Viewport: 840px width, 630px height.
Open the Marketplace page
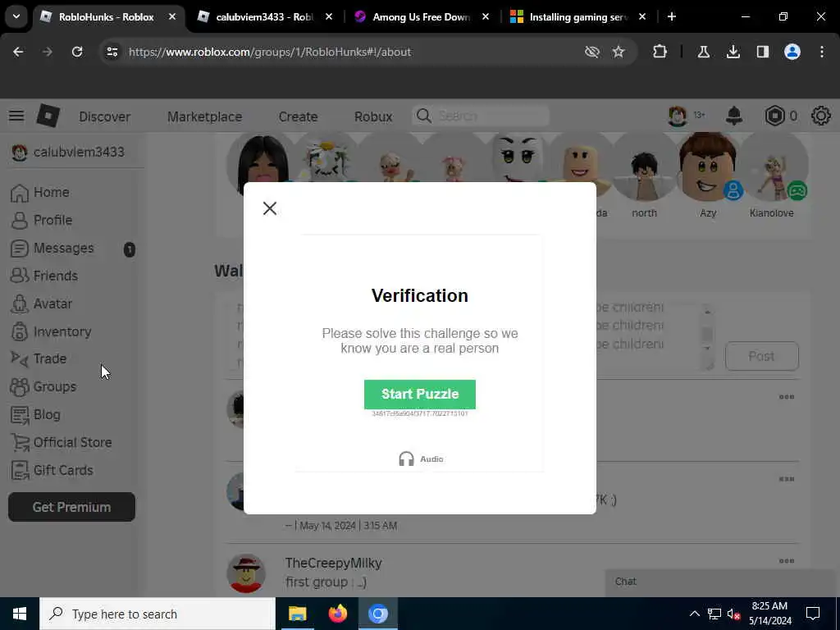204,116
